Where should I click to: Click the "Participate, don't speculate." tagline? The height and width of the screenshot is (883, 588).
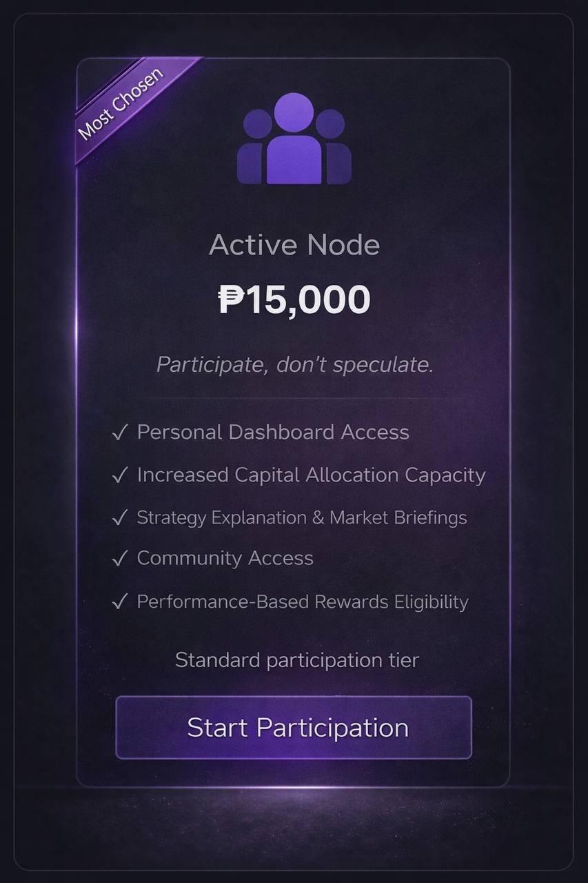point(294,364)
